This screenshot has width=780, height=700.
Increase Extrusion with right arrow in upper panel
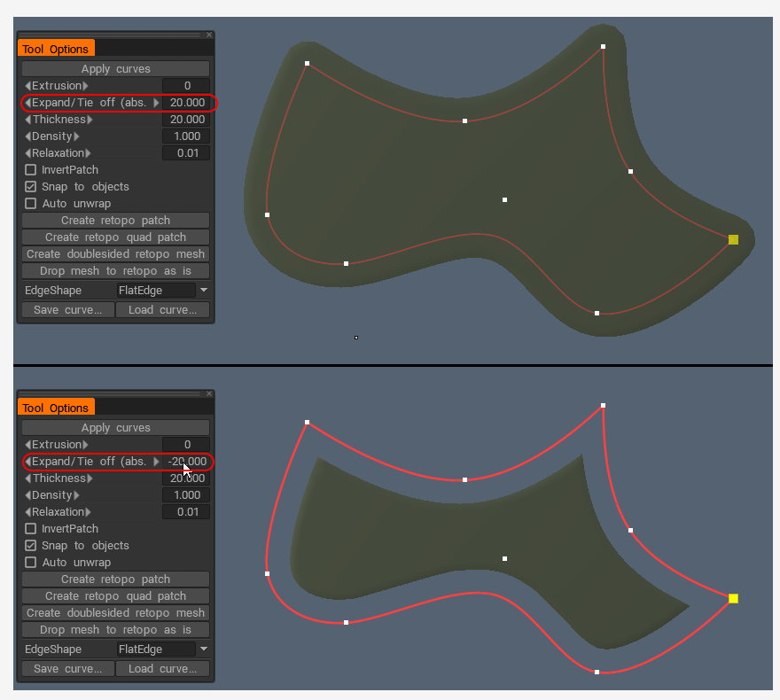click(x=86, y=86)
